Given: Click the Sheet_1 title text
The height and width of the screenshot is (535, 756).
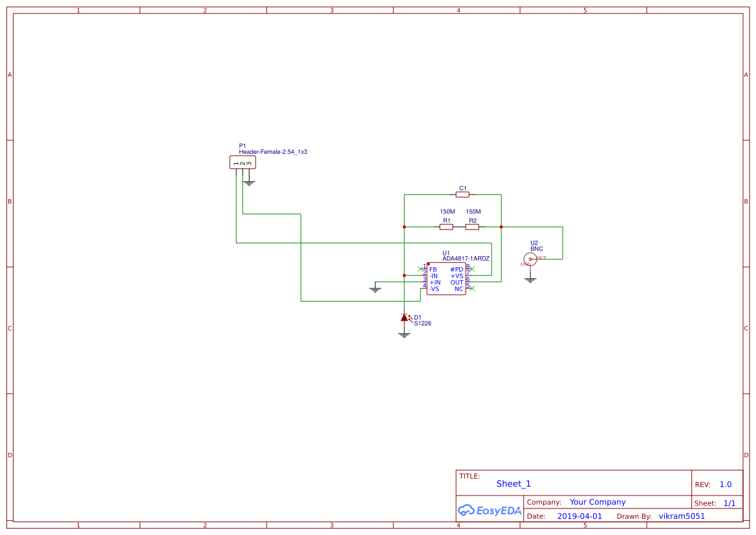Looking at the screenshot, I should (513, 483).
